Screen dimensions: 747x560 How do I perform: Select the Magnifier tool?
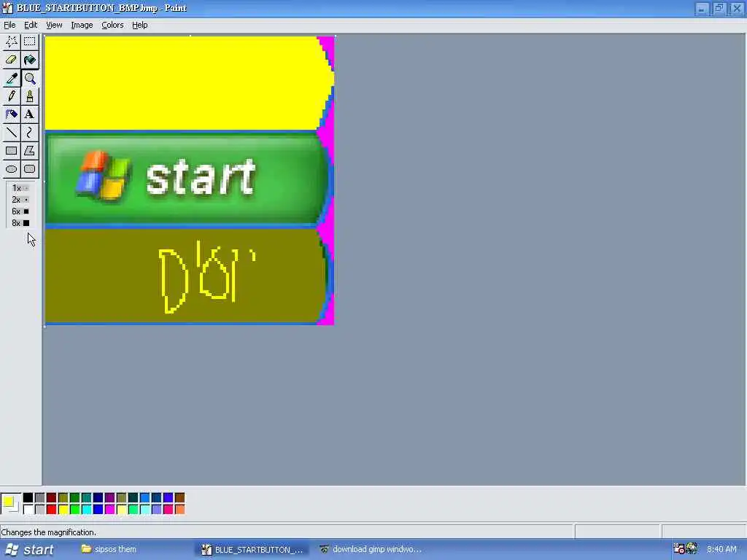click(29, 78)
